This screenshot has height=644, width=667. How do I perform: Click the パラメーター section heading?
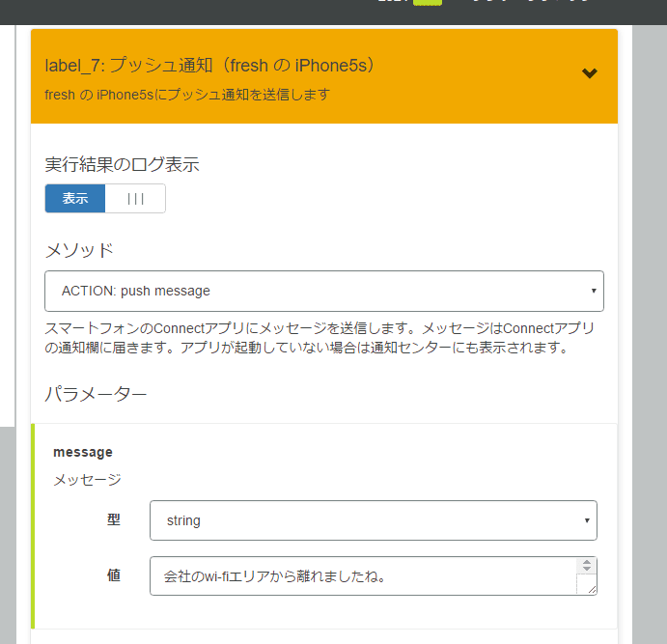(x=96, y=394)
